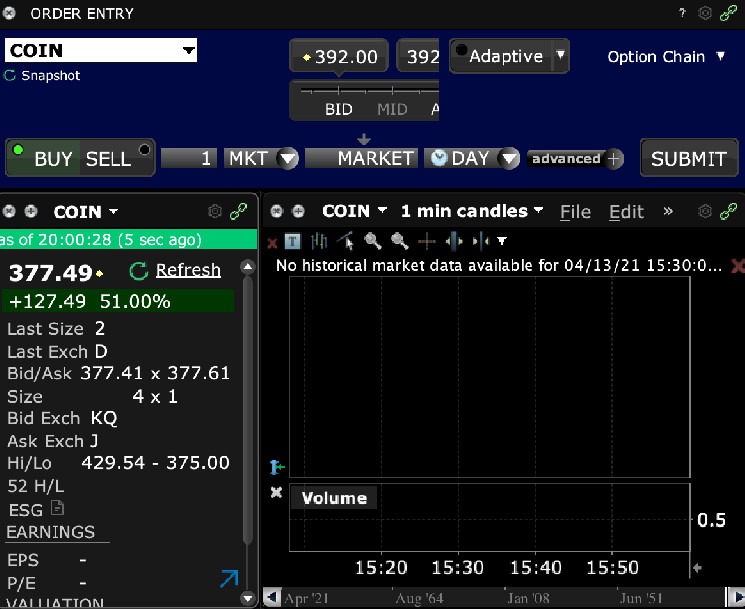The width and height of the screenshot is (745, 609).
Task: Click the bar chart type icon
Action: 319,241
